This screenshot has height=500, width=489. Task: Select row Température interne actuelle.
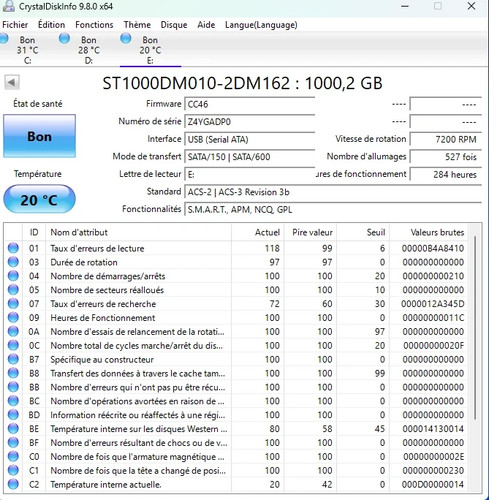(x=236, y=484)
